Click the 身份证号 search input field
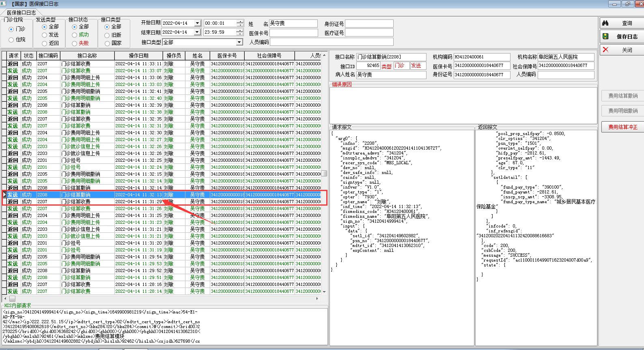 point(369,24)
